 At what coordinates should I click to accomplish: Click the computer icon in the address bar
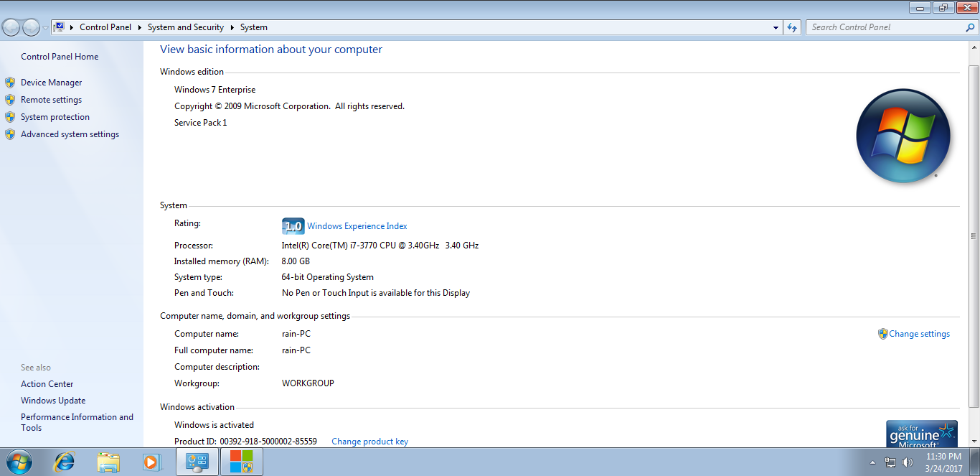(x=60, y=27)
